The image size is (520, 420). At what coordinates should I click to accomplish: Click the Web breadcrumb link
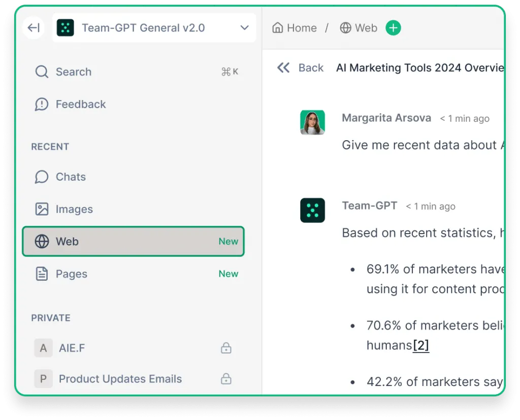(359, 28)
